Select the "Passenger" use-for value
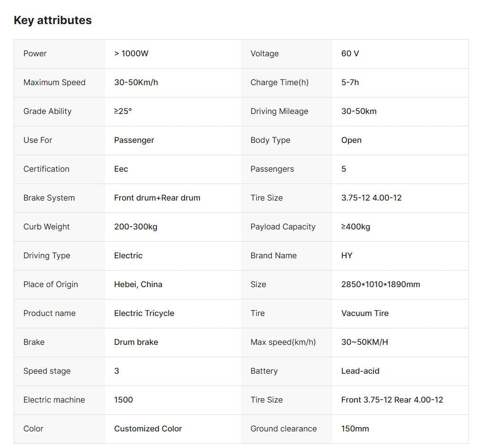Image resolution: width=477 pixels, height=448 pixels. (x=134, y=140)
